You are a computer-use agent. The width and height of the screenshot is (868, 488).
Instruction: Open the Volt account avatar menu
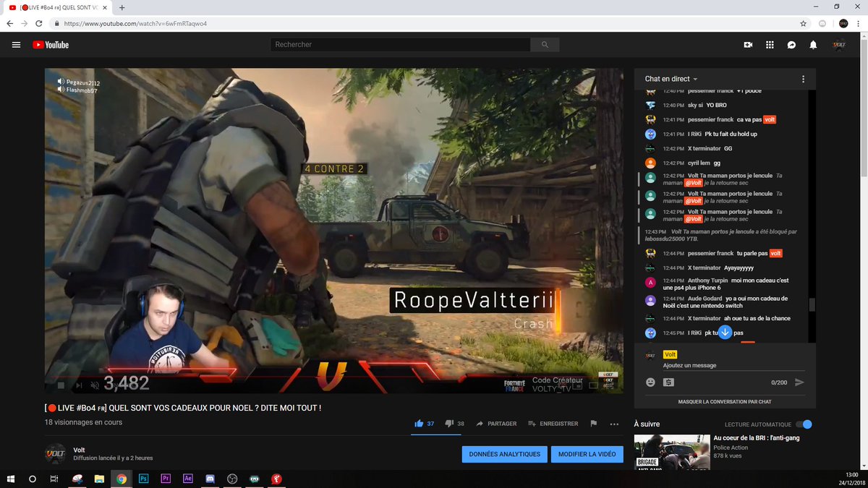pos(839,45)
